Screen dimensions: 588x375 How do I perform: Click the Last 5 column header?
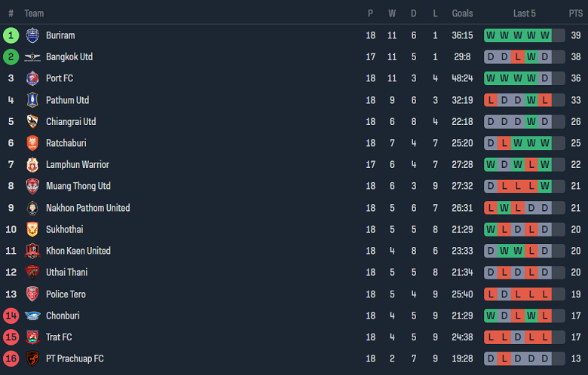tap(524, 14)
